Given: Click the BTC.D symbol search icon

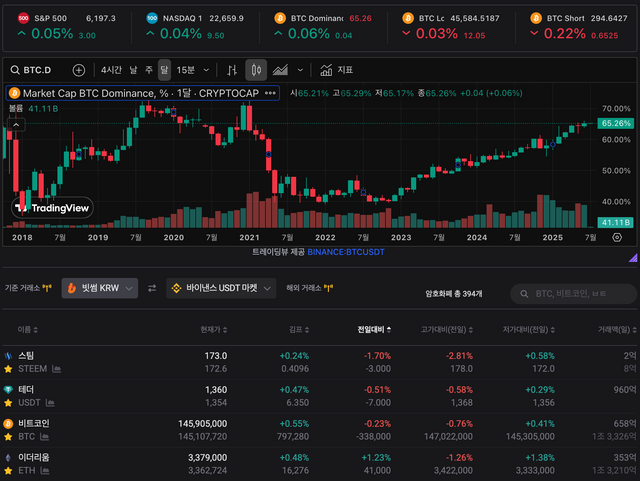Looking at the screenshot, I should coord(15,70).
